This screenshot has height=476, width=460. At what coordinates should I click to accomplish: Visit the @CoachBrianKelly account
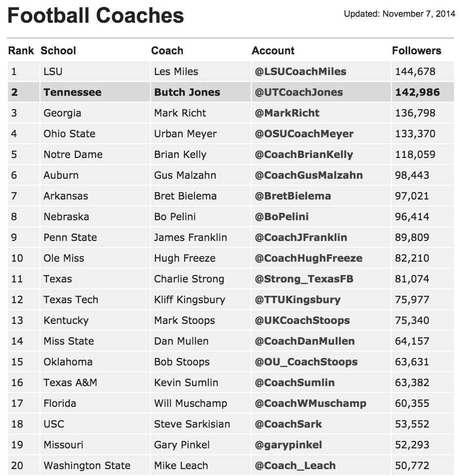point(304,155)
